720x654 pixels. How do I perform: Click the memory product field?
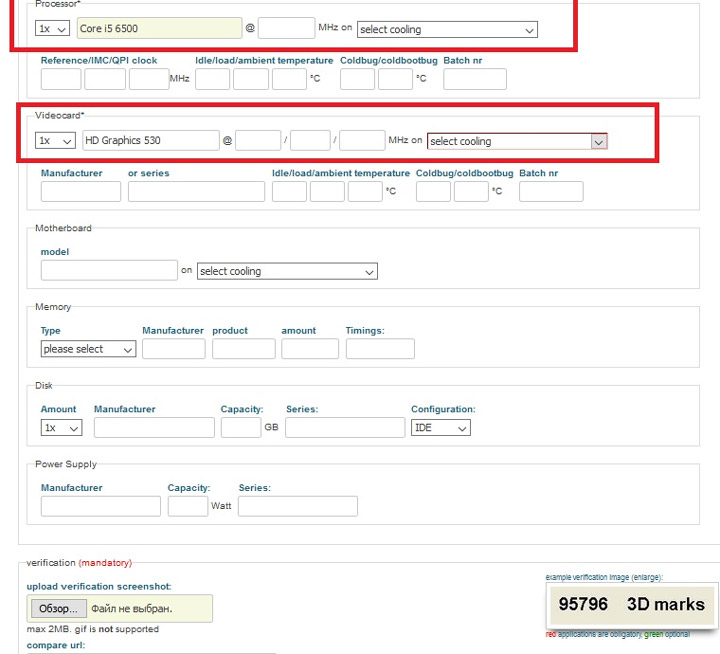(x=244, y=349)
